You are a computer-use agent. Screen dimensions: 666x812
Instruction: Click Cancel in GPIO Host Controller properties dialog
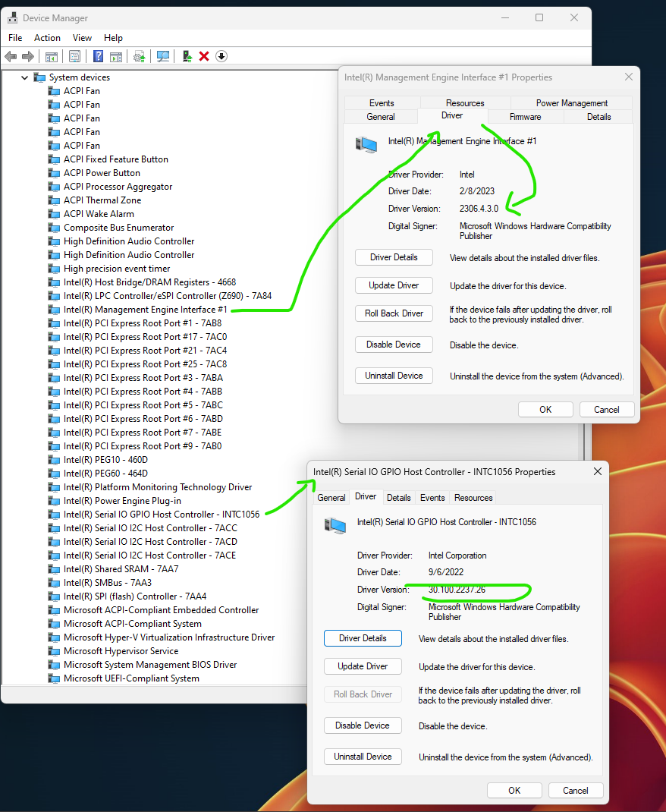(576, 791)
